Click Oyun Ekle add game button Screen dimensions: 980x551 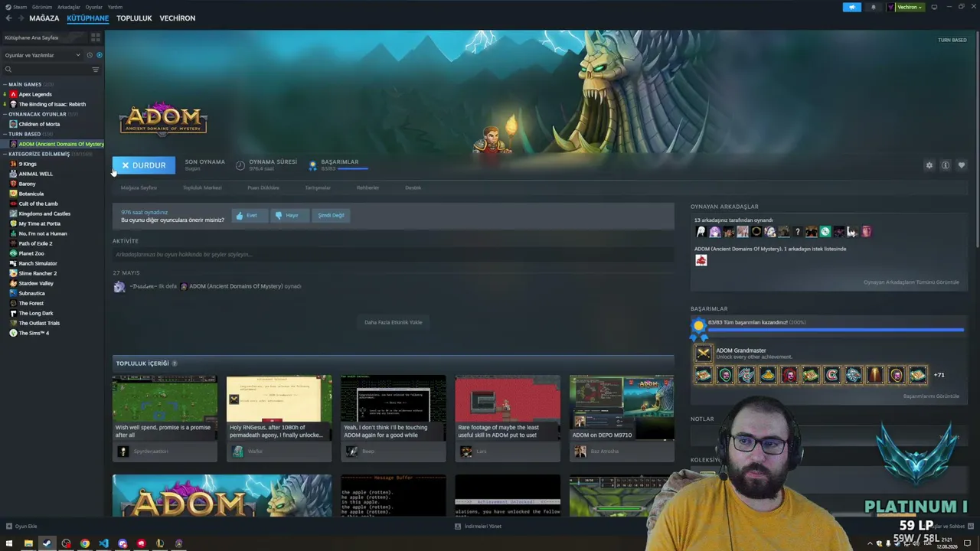pyautogui.click(x=21, y=527)
